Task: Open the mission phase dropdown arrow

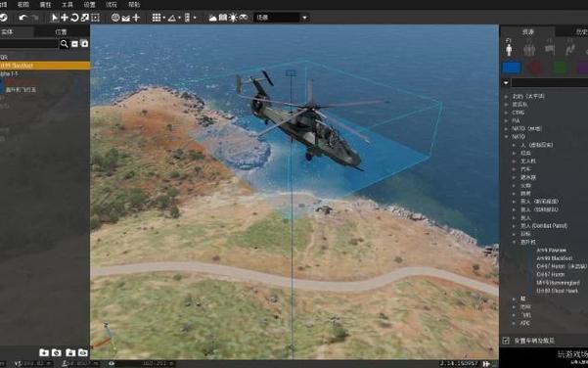Action: click(x=304, y=18)
